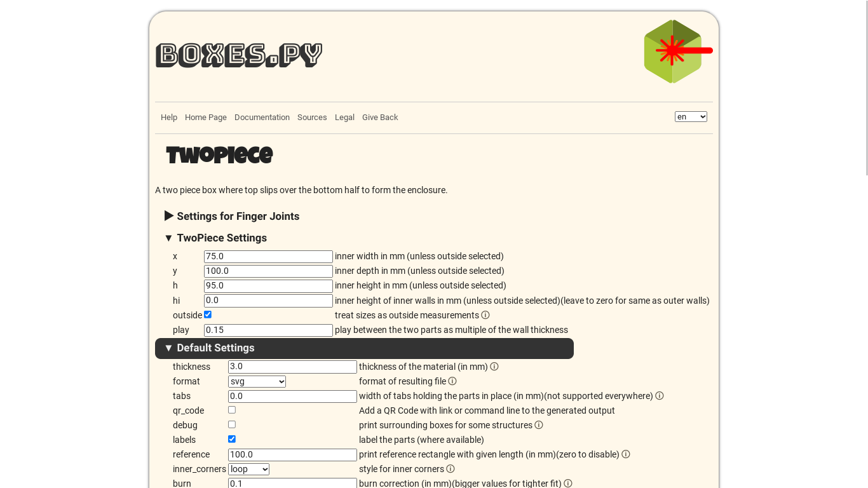Open the Sources link
Image resolution: width=868 pixels, height=488 pixels.
312,118
